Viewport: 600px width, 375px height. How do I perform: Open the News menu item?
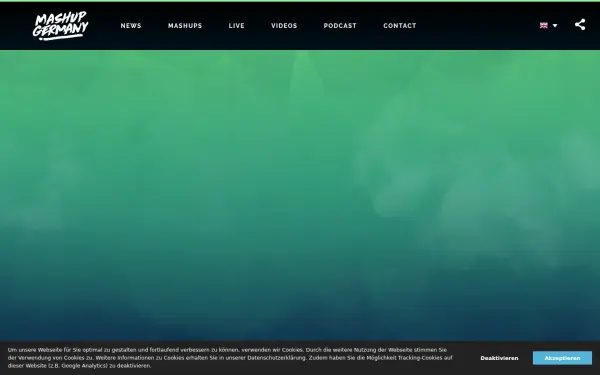(131, 26)
